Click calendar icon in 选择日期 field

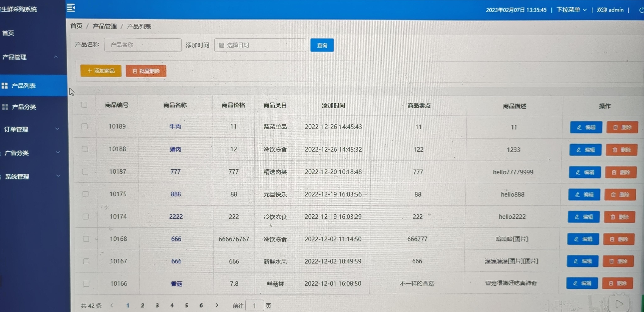tap(222, 45)
